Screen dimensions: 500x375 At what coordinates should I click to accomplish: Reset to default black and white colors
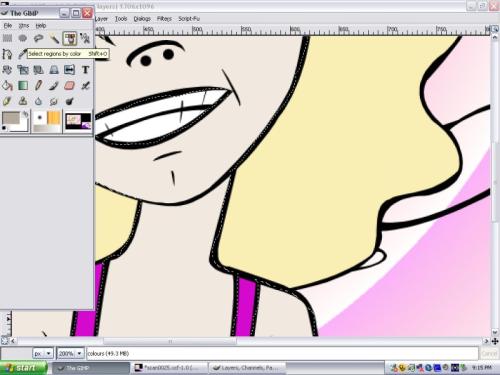pyautogui.click(x=4, y=128)
